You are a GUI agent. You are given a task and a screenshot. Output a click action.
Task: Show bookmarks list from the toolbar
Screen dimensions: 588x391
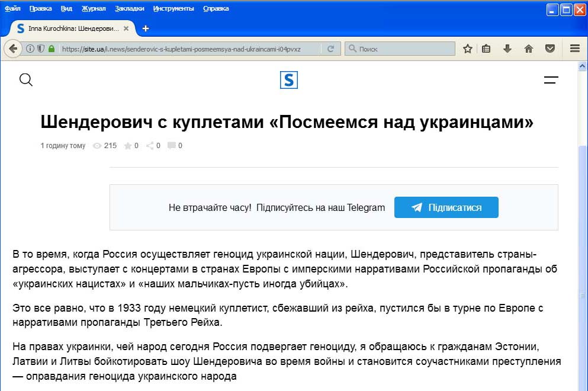pos(486,49)
